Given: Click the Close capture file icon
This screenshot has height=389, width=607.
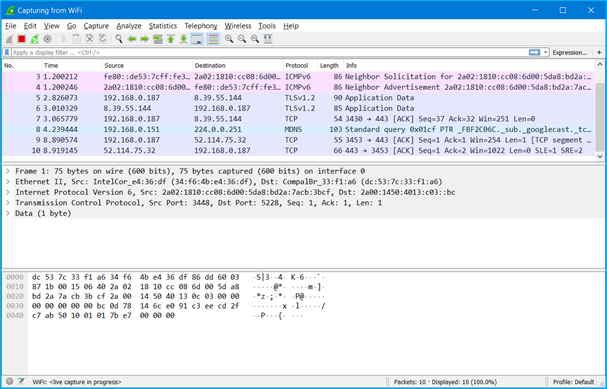Looking at the screenshot, I should click(x=89, y=39).
